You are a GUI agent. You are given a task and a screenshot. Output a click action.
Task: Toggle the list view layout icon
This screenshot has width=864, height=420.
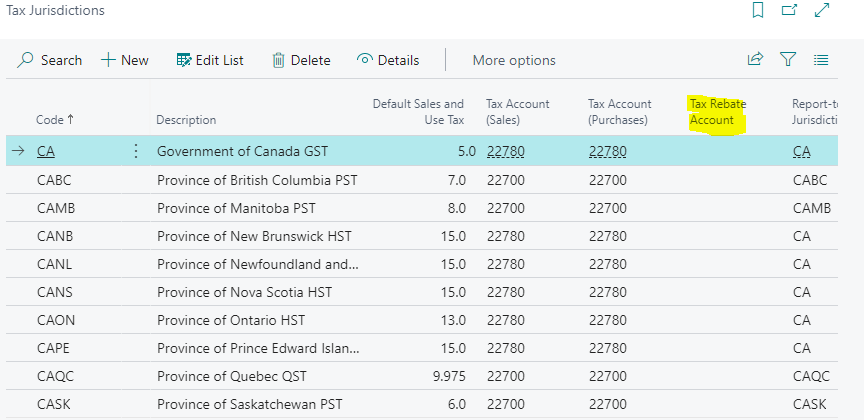click(x=821, y=60)
